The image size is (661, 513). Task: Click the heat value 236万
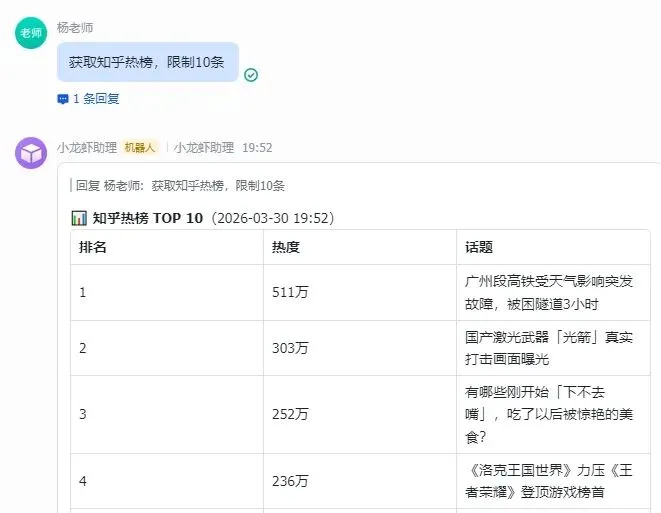(290, 481)
